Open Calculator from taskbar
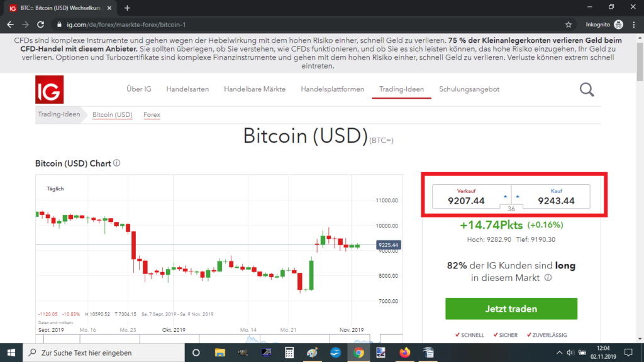Viewport: 644px width, 362px height. (289, 353)
